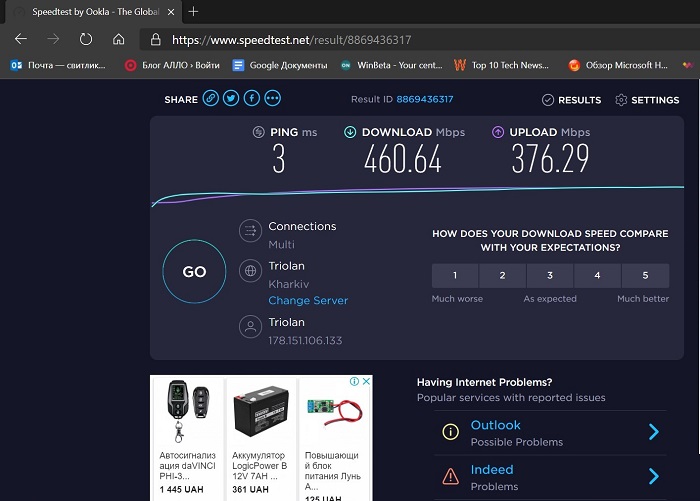Go to browser home page
Screen dimensions: 700x501
[118, 39]
